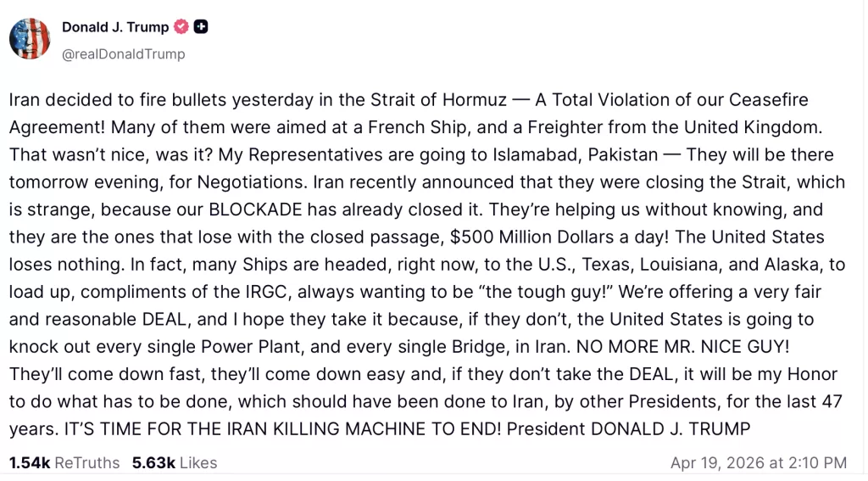Open the Donald J. Trump display name
Screen dimensions: 868x481
115,27
